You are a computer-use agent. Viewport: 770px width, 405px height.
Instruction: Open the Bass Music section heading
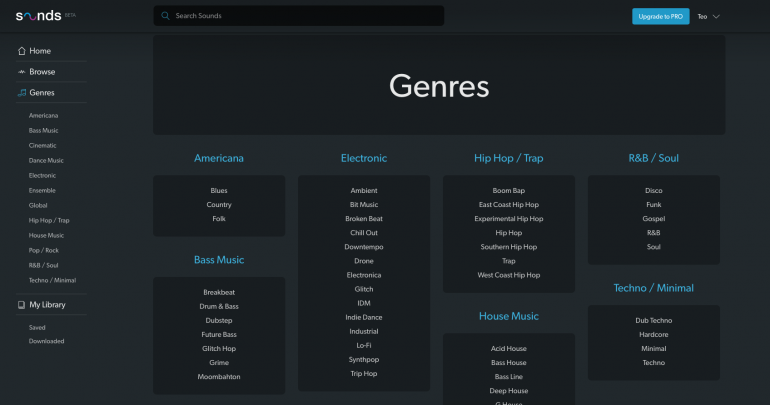[x=219, y=260]
